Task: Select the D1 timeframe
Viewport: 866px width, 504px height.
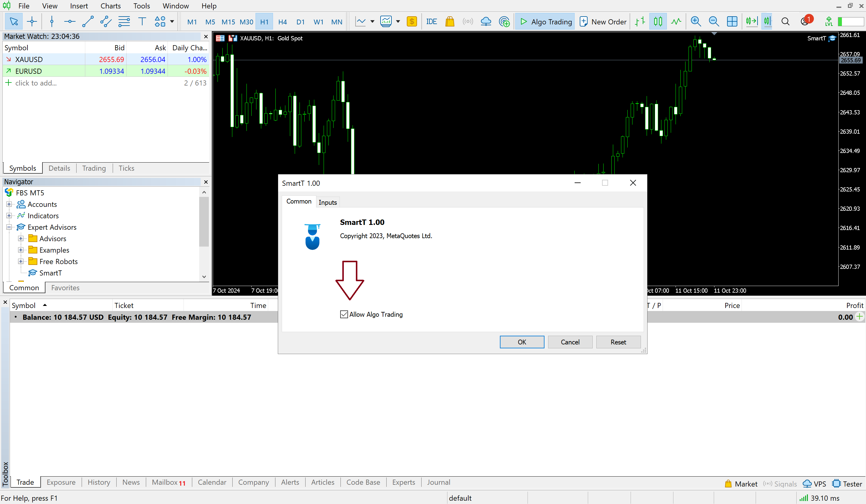Action: 300,22
